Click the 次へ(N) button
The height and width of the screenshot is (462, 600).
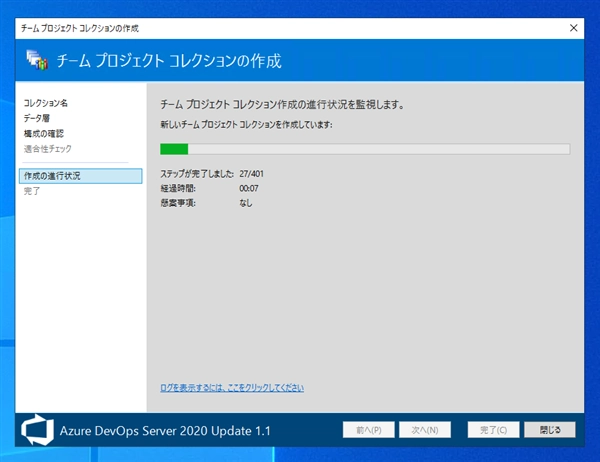tap(425, 430)
